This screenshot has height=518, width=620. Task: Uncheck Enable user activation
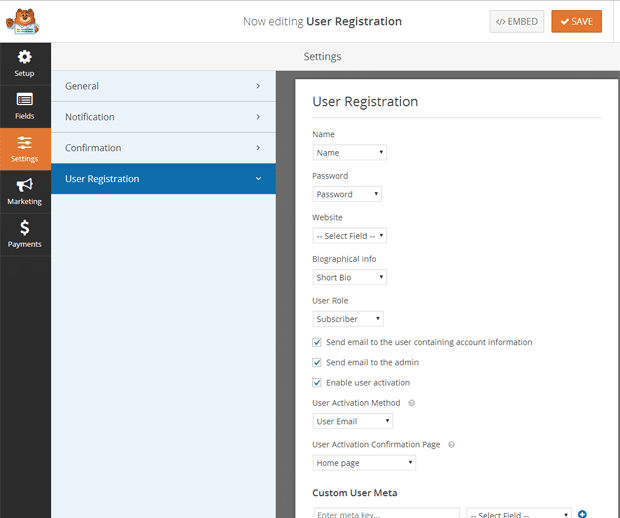click(x=317, y=382)
